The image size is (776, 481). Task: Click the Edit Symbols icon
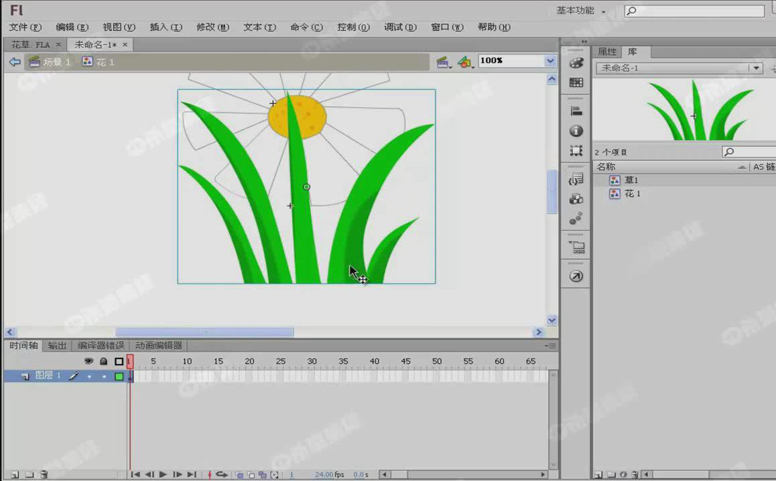click(x=464, y=62)
